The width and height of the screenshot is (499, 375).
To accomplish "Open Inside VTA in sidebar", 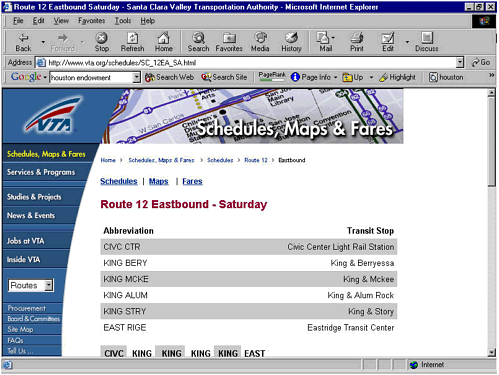I will click(x=23, y=259).
